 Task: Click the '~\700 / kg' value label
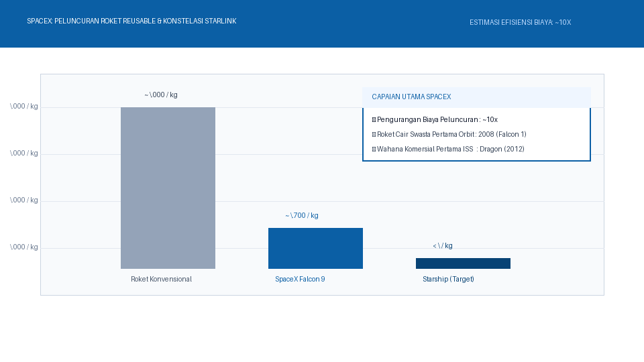[302, 215]
